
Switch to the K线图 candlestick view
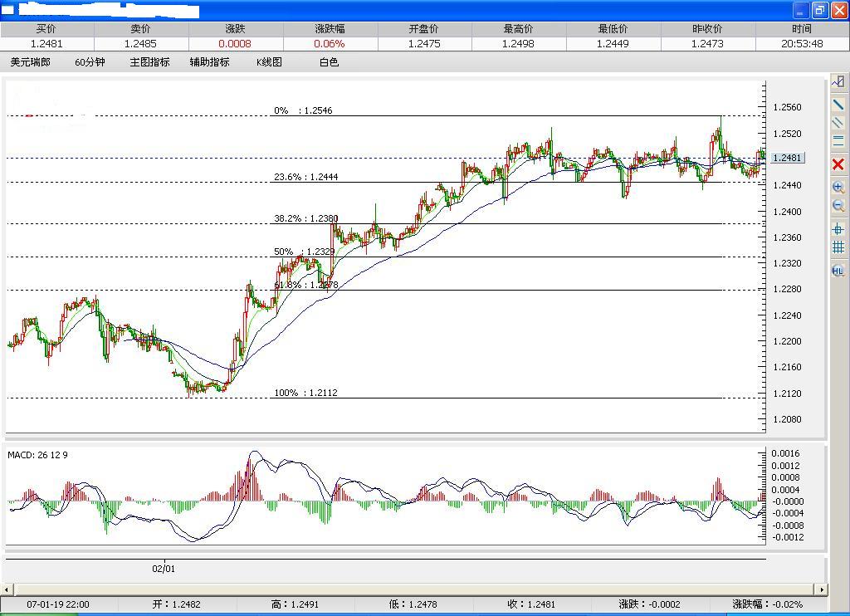pyautogui.click(x=271, y=61)
